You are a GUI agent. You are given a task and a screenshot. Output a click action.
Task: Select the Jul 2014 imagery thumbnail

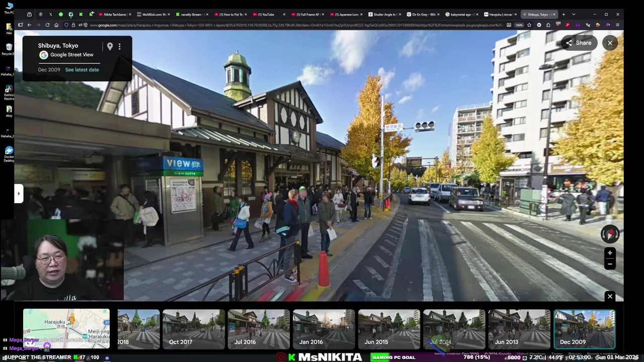click(x=454, y=329)
